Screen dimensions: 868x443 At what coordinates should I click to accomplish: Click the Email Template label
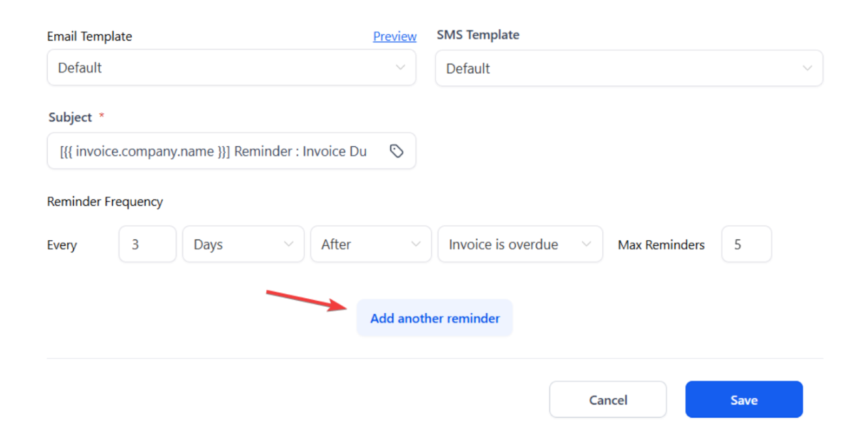[x=89, y=37]
